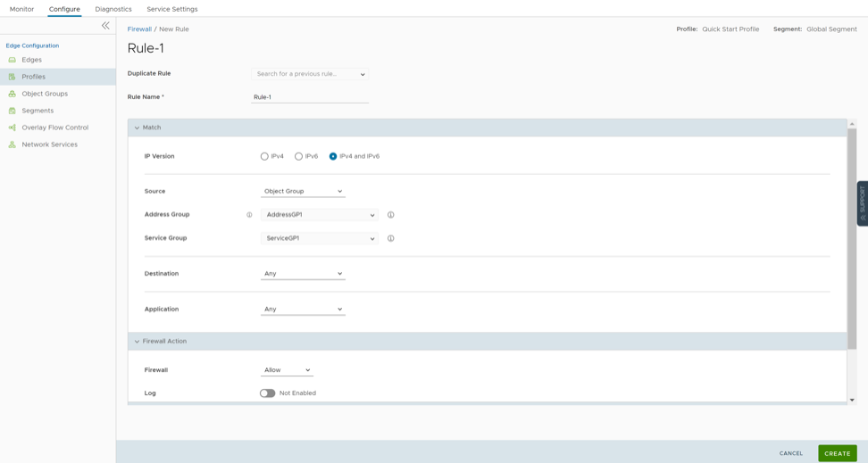Select the IPv4 radio button

[x=264, y=156]
